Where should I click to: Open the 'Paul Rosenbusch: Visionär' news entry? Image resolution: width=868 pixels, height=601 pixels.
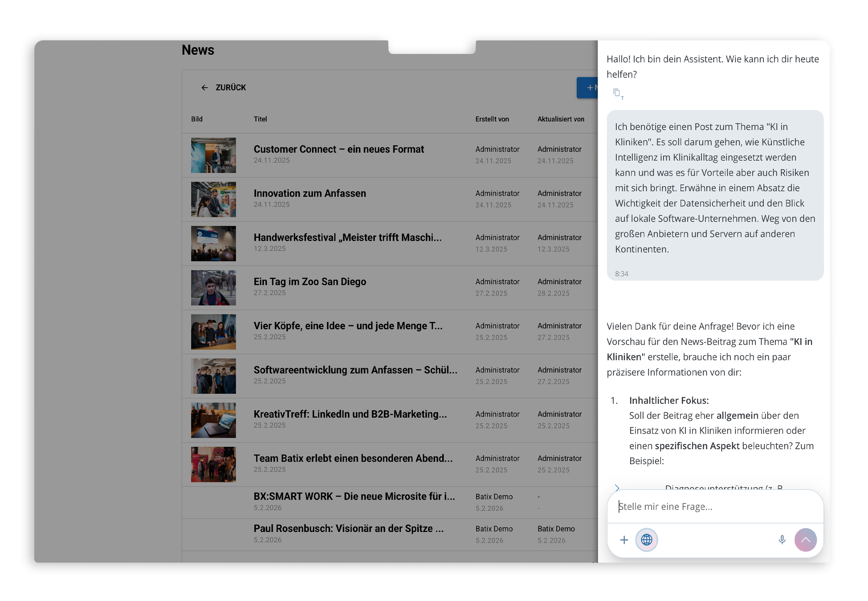click(348, 528)
